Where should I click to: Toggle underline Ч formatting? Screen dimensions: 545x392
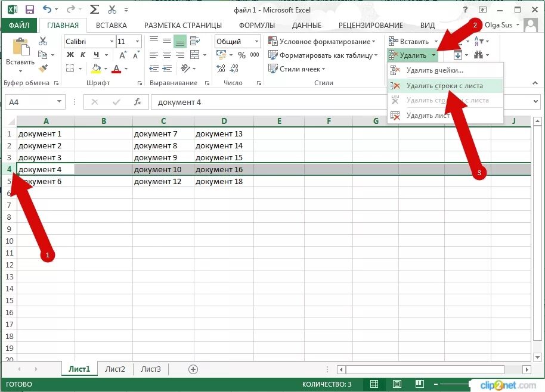96,55
